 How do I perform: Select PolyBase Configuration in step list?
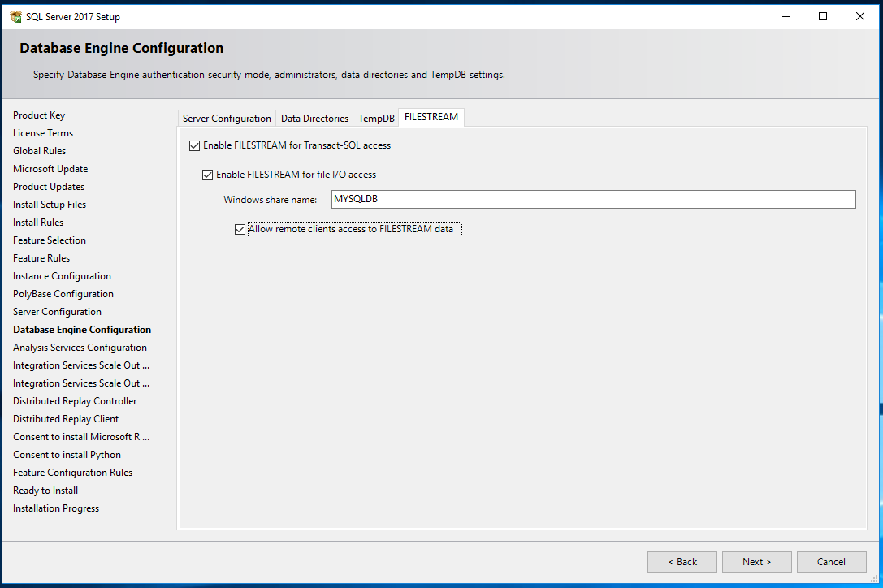click(x=63, y=294)
